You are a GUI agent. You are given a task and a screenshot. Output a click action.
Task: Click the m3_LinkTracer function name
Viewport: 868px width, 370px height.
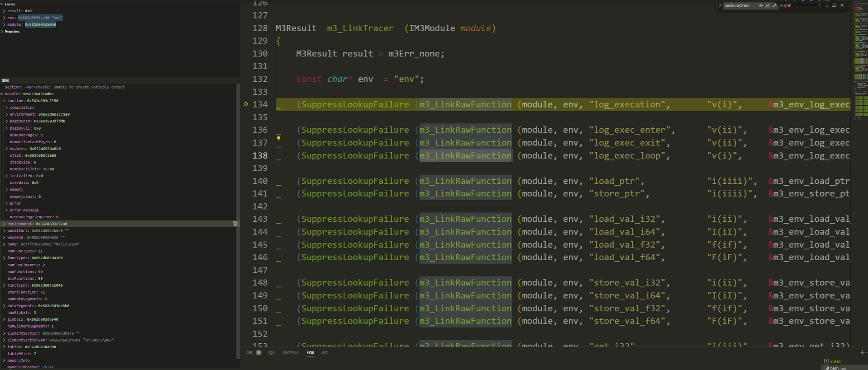tap(360, 28)
